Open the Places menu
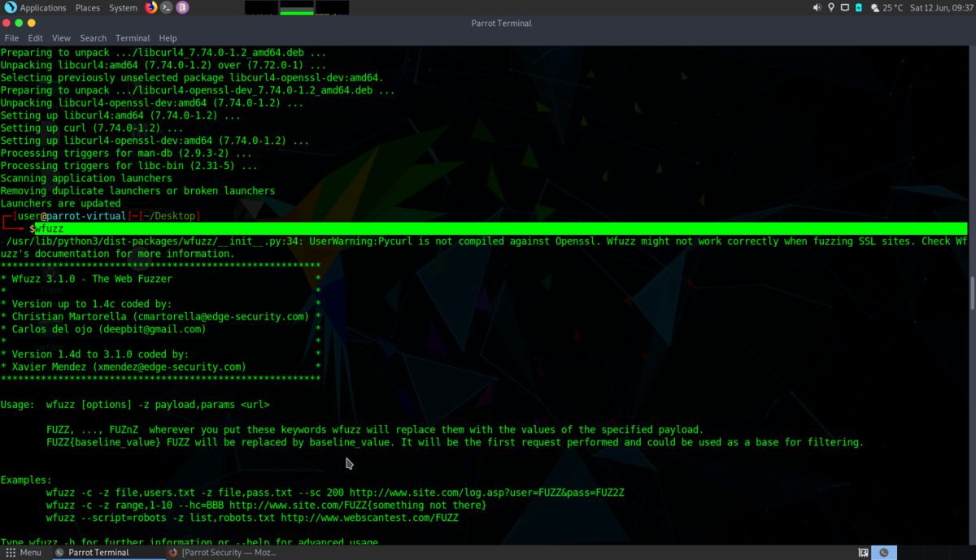Image resolution: width=976 pixels, height=560 pixels. [88, 7]
